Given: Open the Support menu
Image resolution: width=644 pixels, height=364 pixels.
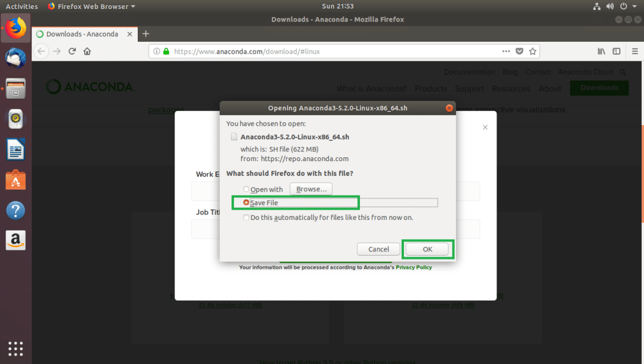Looking at the screenshot, I should pos(469,89).
